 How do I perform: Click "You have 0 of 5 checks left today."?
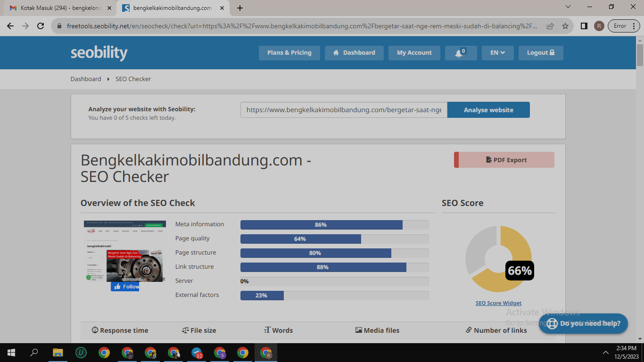tap(132, 118)
